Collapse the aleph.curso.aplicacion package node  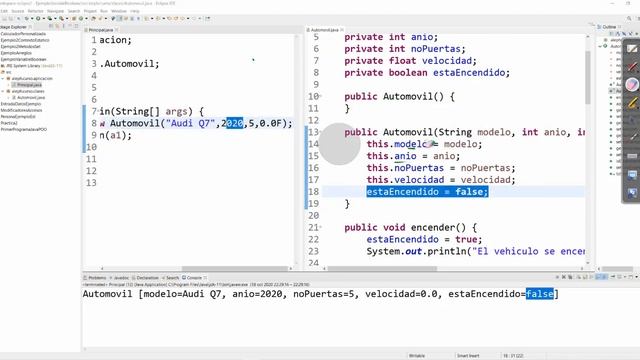[x=3, y=78]
